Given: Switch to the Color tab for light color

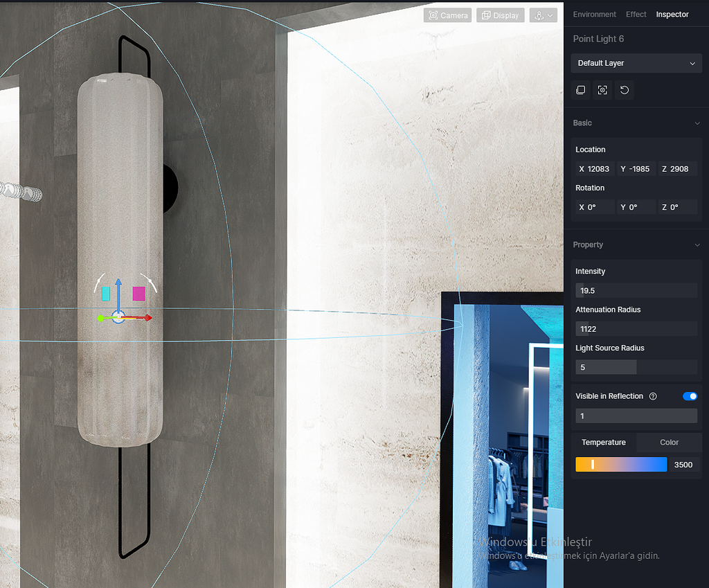Looking at the screenshot, I should coord(668,443).
